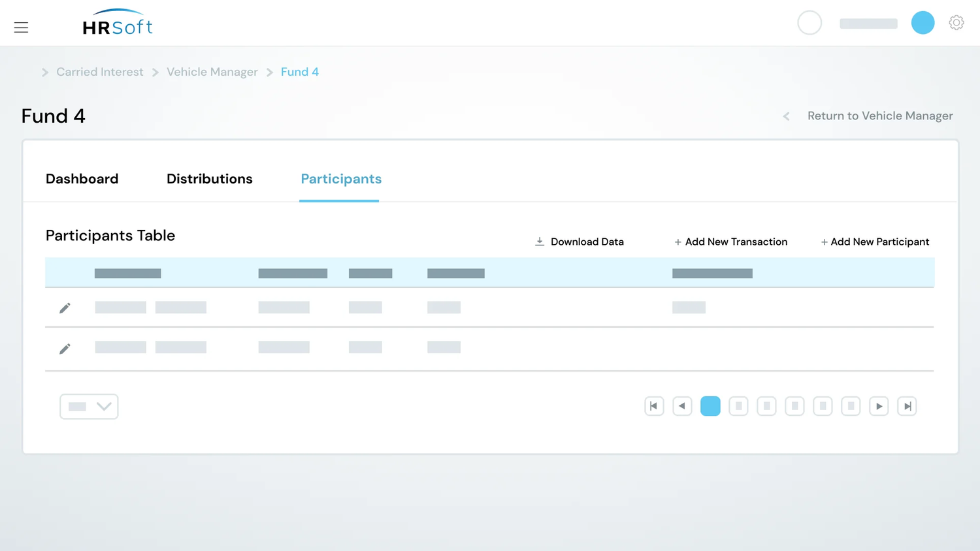
Task: Edit the first participant row
Action: pyautogui.click(x=65, y=308)
